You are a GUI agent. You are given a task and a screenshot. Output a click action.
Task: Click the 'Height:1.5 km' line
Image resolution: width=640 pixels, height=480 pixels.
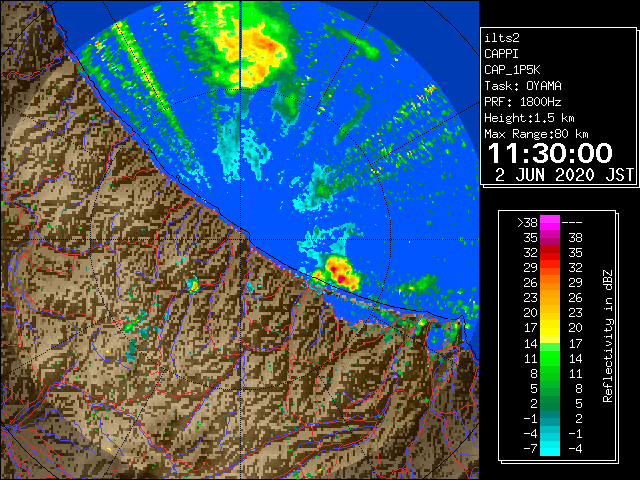(x=529, y=118)
